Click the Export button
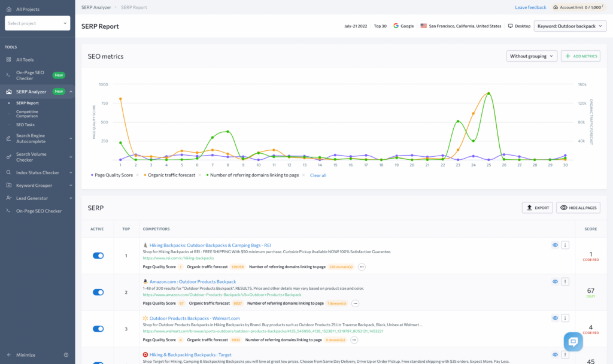This screenshot has width=613, height=364. (537, 208)
